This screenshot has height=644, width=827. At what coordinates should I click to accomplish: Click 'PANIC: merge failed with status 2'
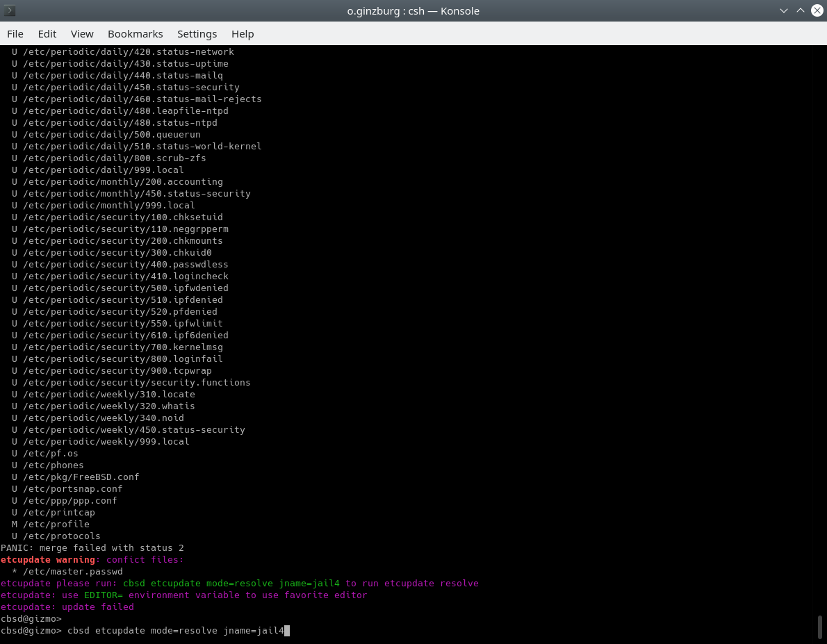pyautogui.click(x=92, y=548)
